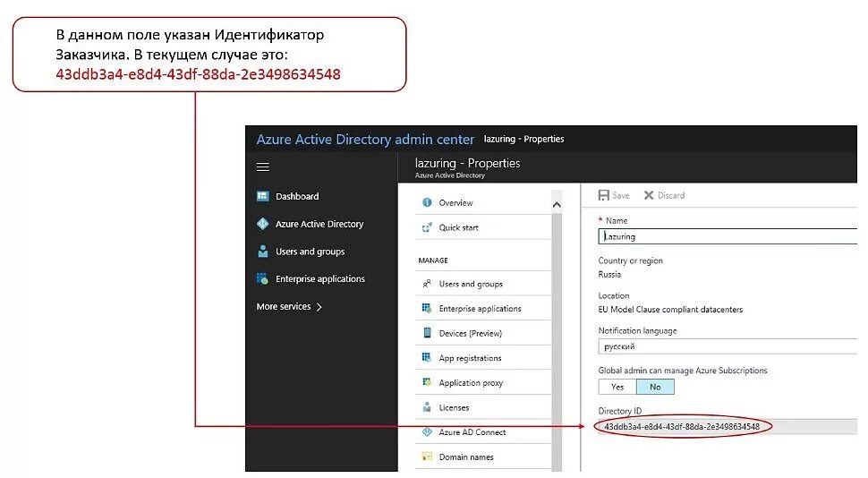
Task: Click the Discard X icon
Action: (x=649, y=195)
